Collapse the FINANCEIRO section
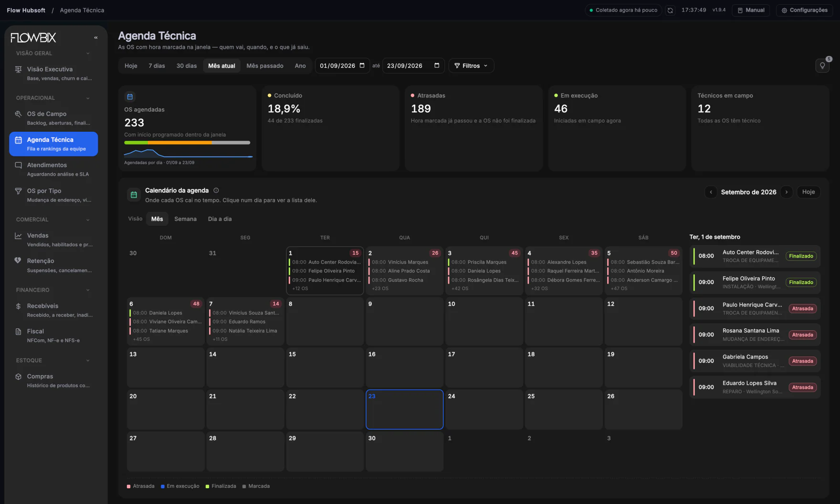The image size is (840, 504). [88, 290]
